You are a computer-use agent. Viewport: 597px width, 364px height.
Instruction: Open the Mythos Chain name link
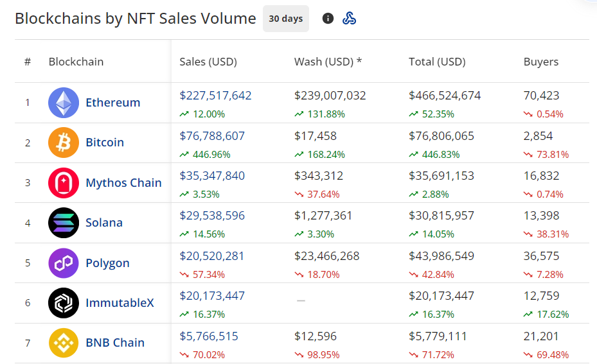[123, 183]
